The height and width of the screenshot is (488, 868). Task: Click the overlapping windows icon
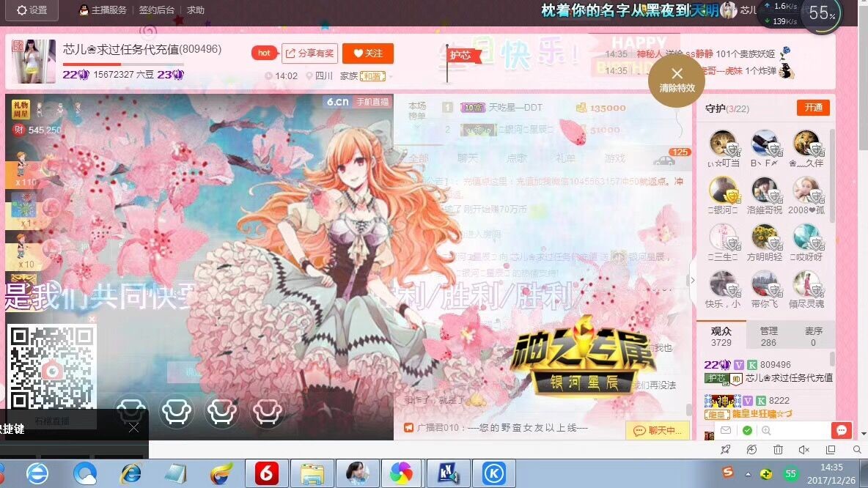click(831, 450)
